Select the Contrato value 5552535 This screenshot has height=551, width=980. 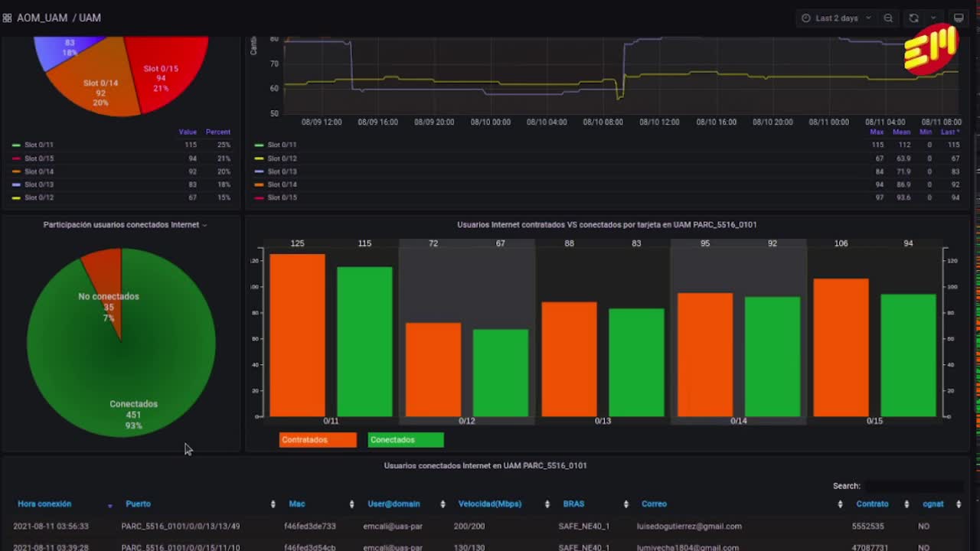[868, 527]
